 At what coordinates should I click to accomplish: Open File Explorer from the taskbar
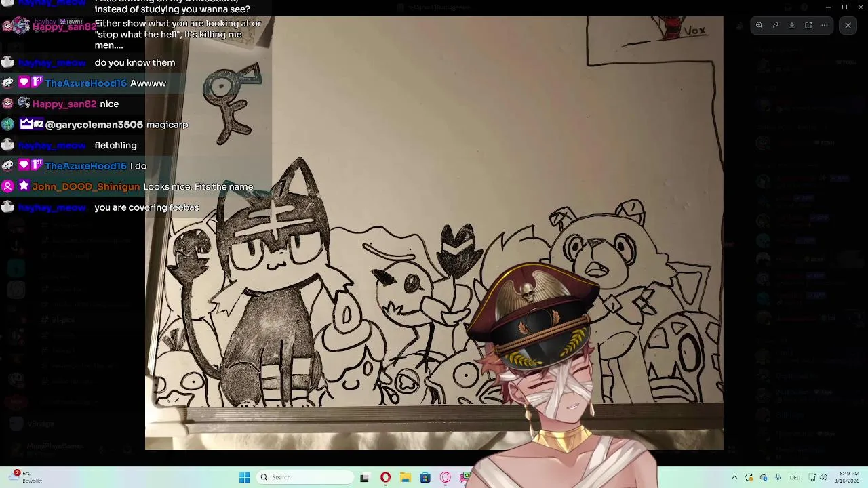(405, 477)
